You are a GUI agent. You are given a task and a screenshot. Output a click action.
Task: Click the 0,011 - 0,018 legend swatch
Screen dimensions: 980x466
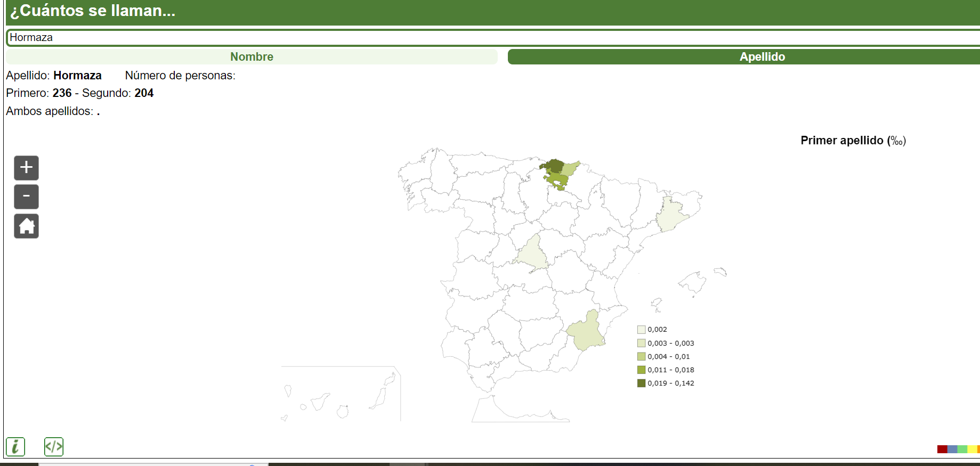click(x=642, y=370)
